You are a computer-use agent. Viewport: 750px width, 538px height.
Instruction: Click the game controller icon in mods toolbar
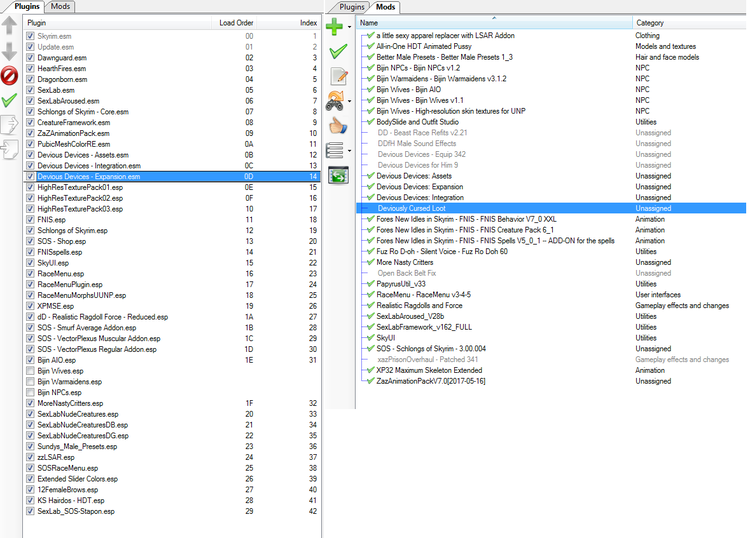(x=335, y=101)
